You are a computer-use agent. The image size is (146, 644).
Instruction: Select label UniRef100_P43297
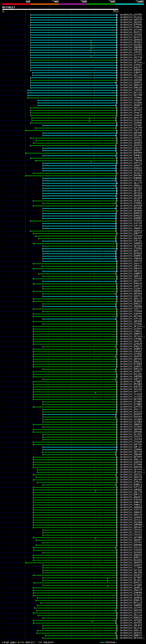click(x=131, y=595)
